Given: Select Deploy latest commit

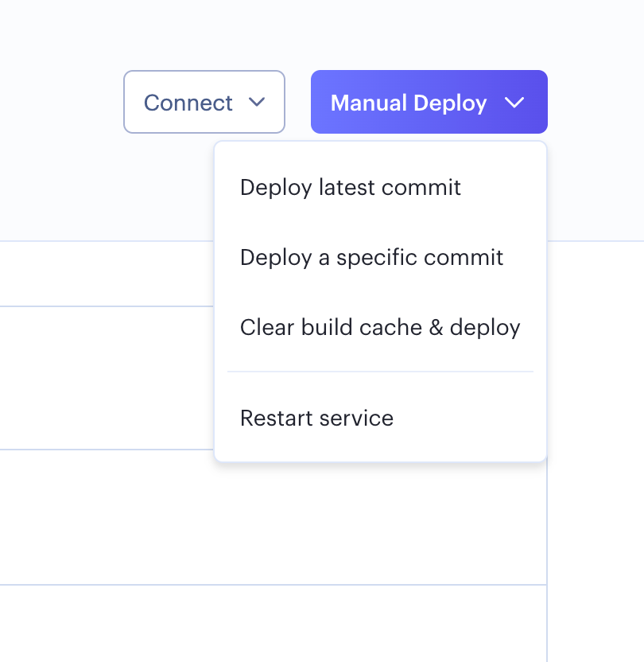Looking at the screenshot, I should pyautogui.click(x=350, y=188).
